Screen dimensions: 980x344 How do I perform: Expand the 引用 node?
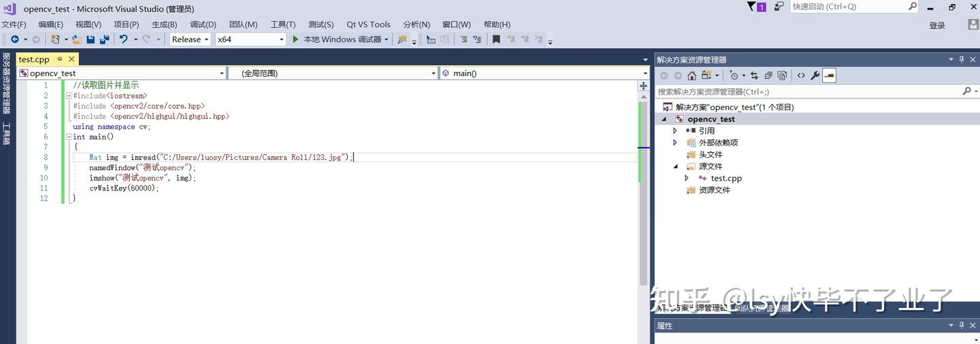coord(675,131)
